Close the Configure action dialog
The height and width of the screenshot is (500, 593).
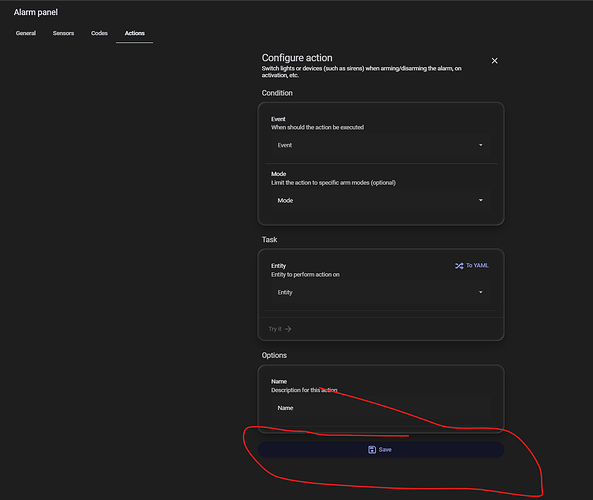[494, 61]
